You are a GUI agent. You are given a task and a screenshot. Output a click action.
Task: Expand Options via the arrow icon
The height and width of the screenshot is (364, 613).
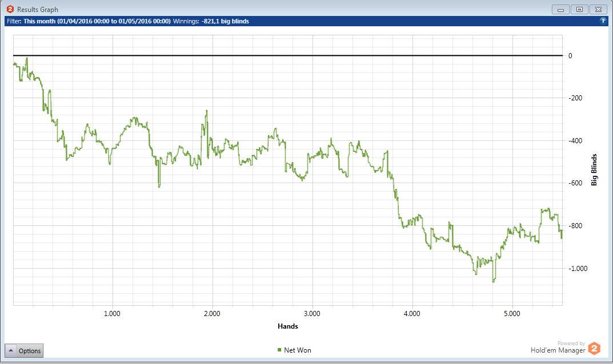(x=11, y=350)
